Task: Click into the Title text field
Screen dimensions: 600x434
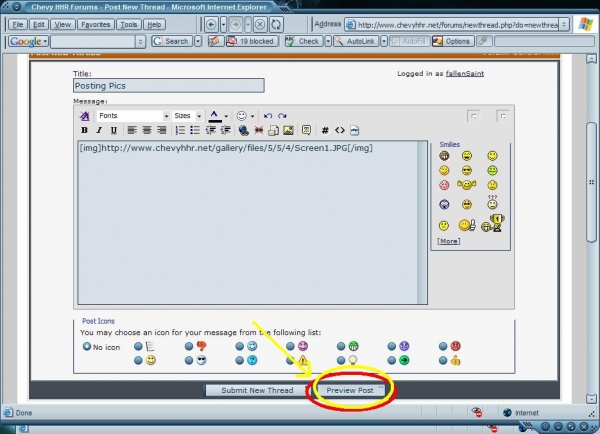Action: click(x=168, y=86)
